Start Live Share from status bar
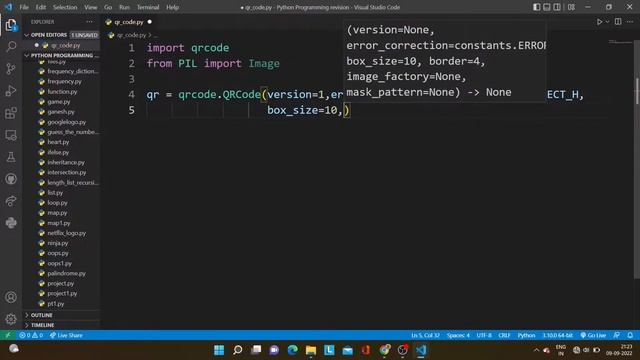Viewport: 640px width, 360px height. click(x=66, y=335)
